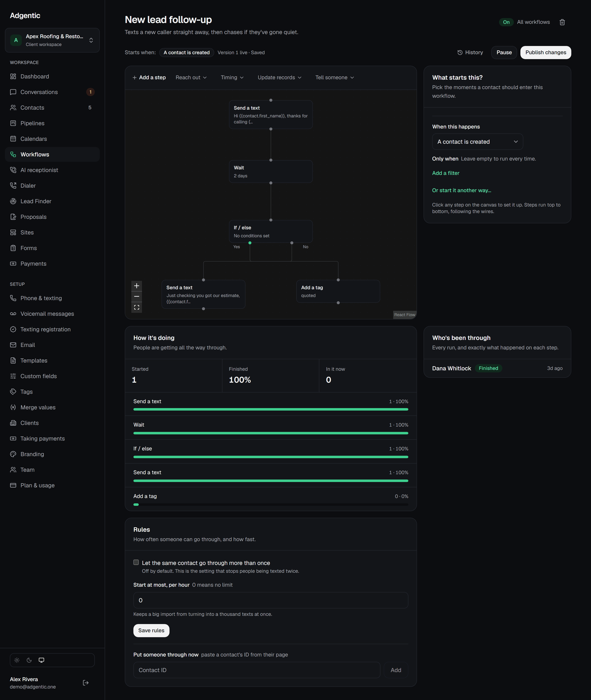Image resolution: width=591 pixels, height=700 pixels.
Task: Open Dashboard from the sidebar
Action: tap(52, 76)
